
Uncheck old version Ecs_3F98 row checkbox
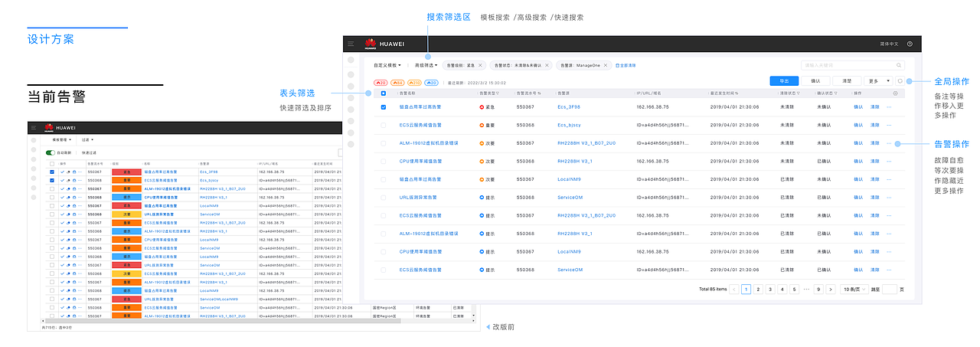pos(52,172)
